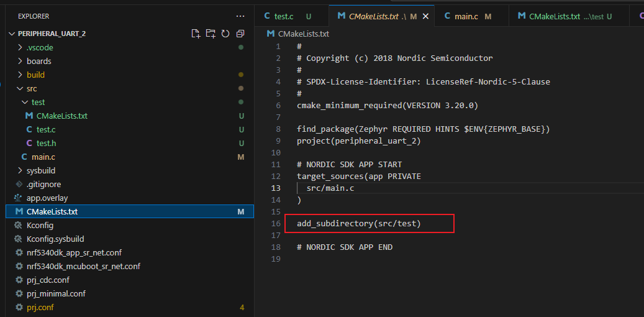Click the U status badge on test.h row
Viewport: 644px width, 317px height.
point(242,143)
